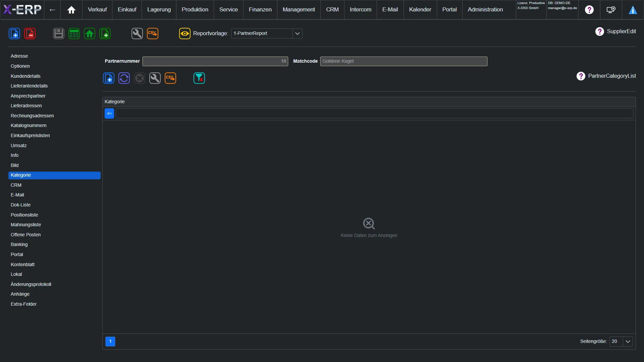Open PartnerCategoryList help icon
The width and height of the screenshot is (644, 362).
click(x=581, y=76)
